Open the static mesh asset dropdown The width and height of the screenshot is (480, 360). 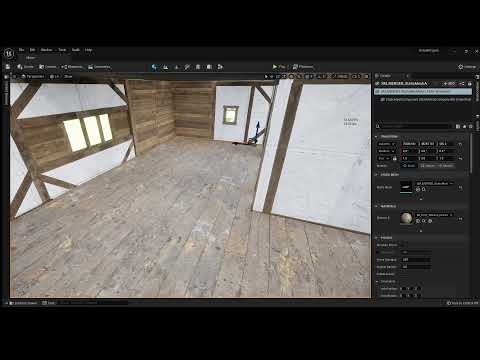pos(434,183)
